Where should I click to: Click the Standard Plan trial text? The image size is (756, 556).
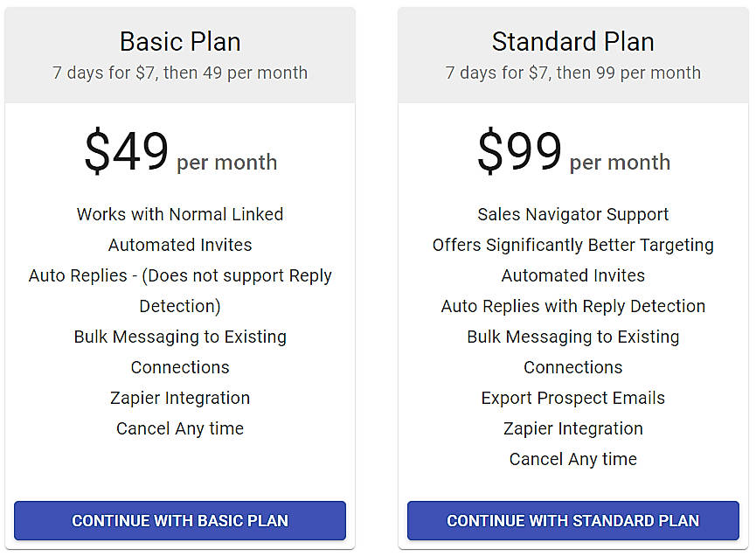(x=572, y=73)
